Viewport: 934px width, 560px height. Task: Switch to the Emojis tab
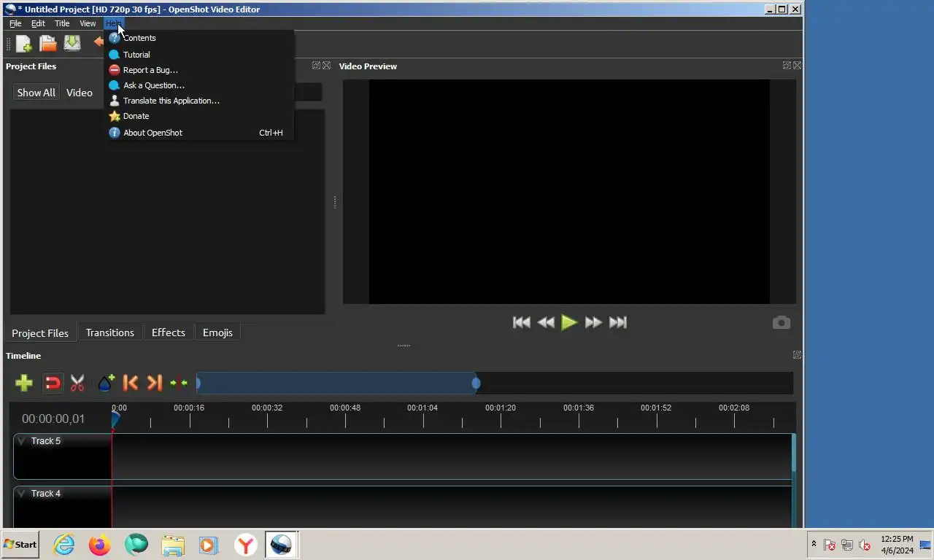coord(217,332)
